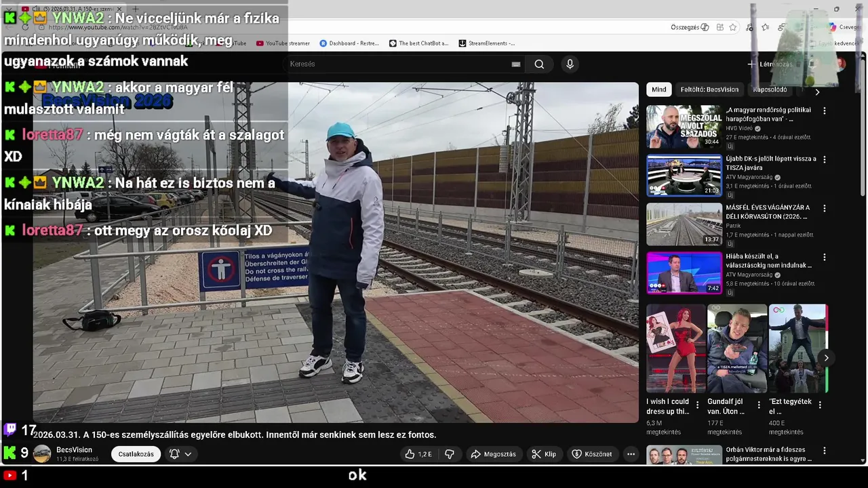Open notification bell dropdown for BecsVision
868x488 pixels.
[180, 454]
